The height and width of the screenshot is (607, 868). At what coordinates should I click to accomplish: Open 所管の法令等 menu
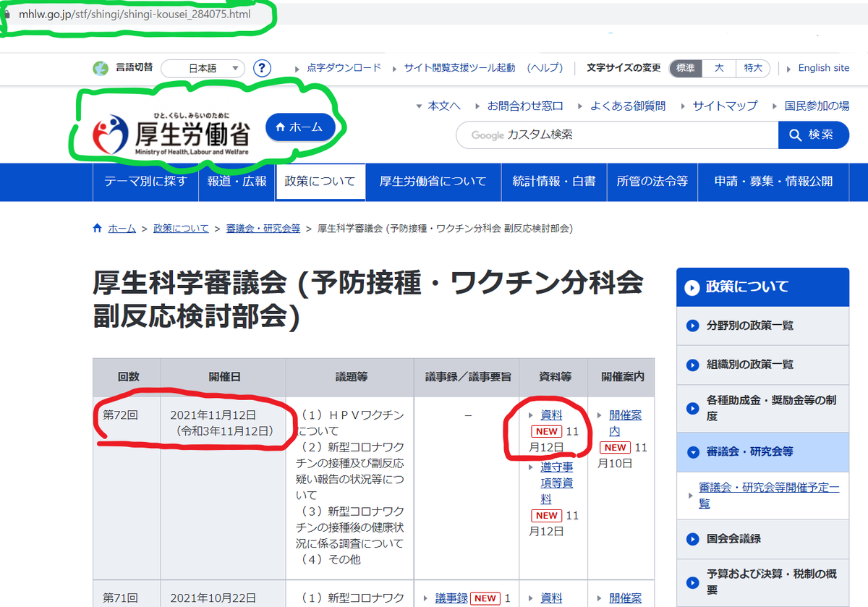click(x=652, y=182)
